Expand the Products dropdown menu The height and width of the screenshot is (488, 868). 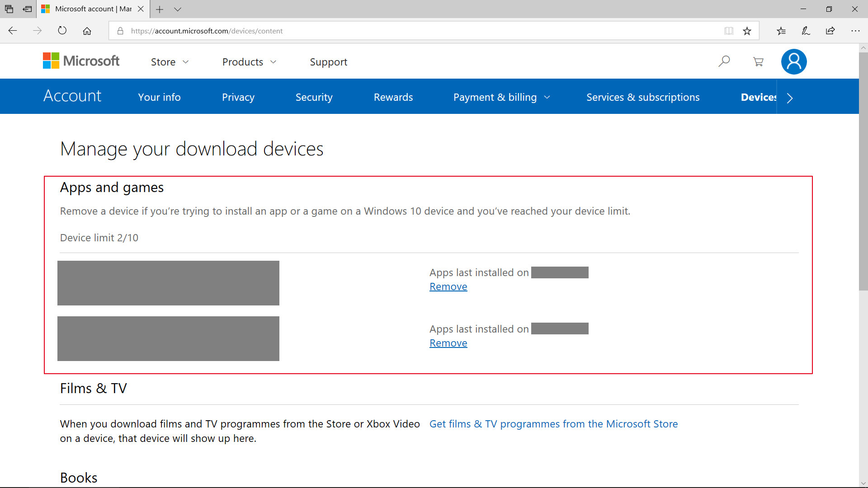click(x=249, y=62)
